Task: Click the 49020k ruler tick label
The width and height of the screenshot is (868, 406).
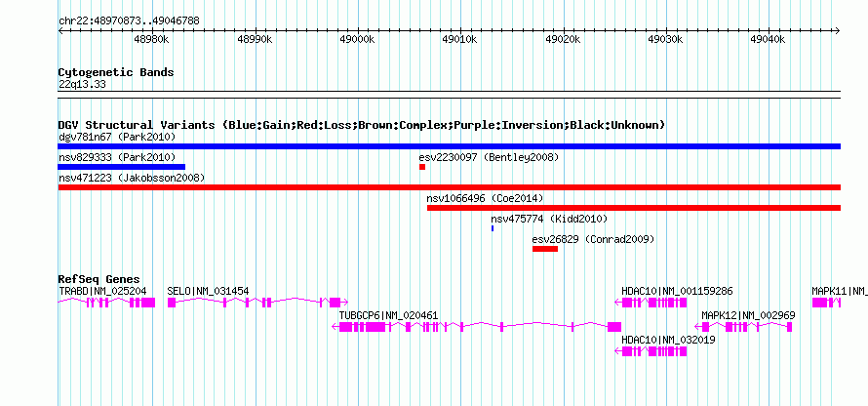Action: coord(563,40)
